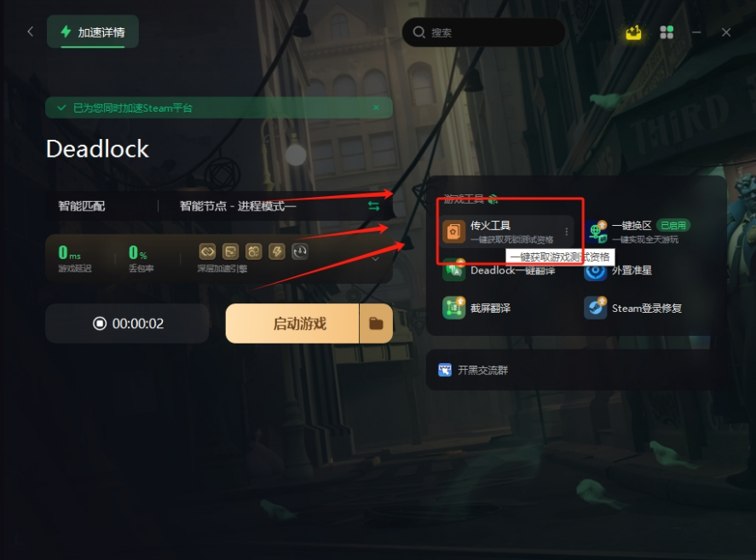This screenshot has height=560, width=756.
Task: Go back using the left arrow
Action: click(31, 32)
